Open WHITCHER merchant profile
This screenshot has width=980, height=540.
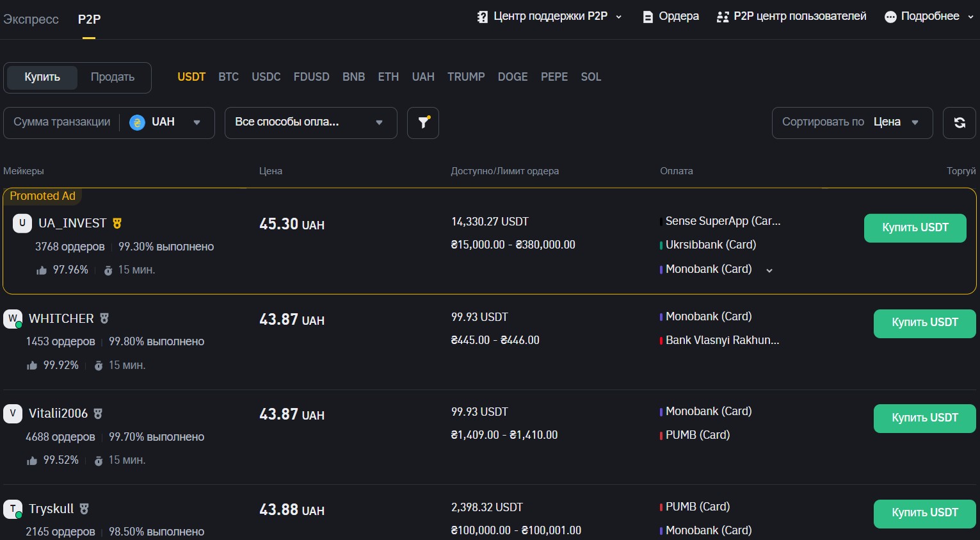point(61,318)
